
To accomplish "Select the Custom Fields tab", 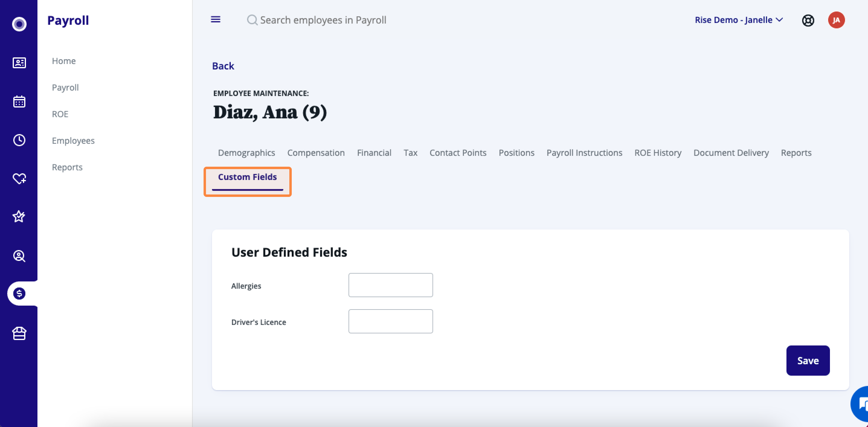I will (x=247, y=177).
